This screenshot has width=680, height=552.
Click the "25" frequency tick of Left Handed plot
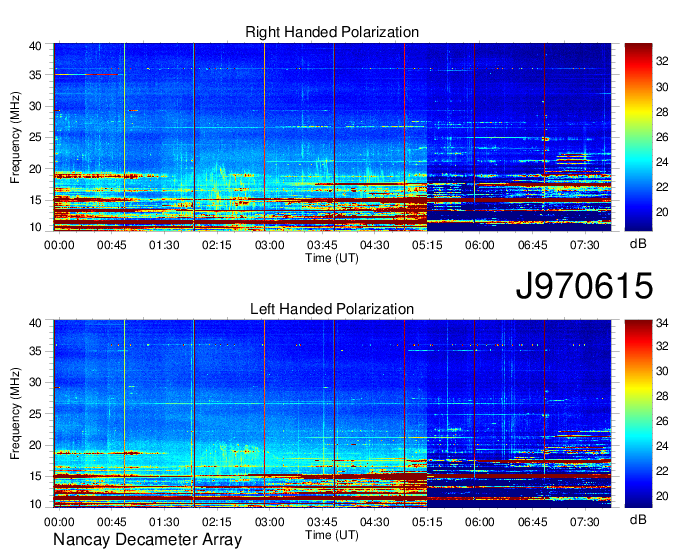pyautogui.click(x=36, y=414)
